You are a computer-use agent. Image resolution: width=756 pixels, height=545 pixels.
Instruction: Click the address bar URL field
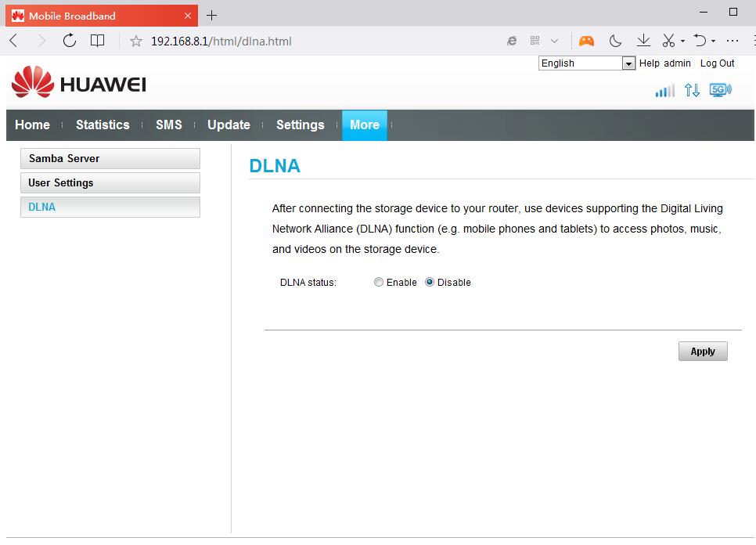[313, 41]
